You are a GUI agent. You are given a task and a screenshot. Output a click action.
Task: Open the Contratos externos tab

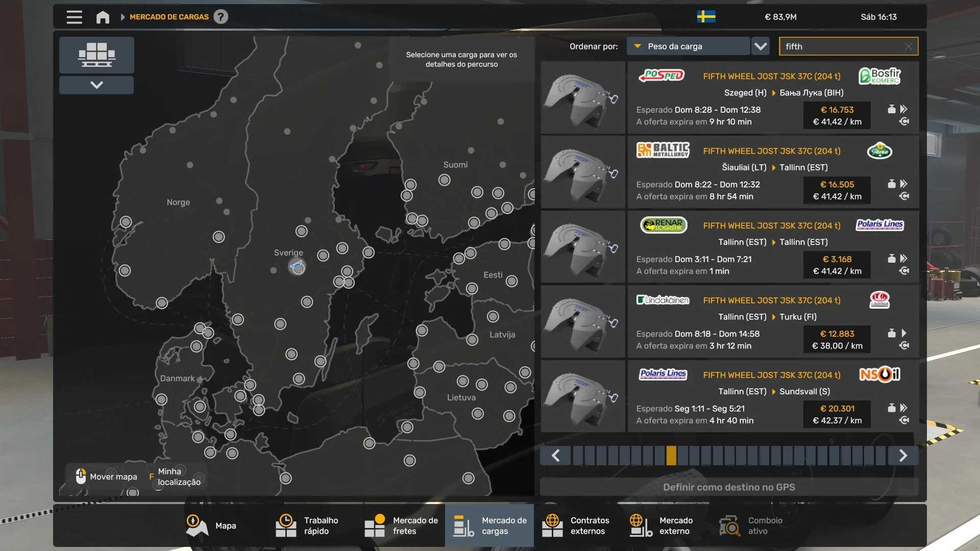pos(578,525)
